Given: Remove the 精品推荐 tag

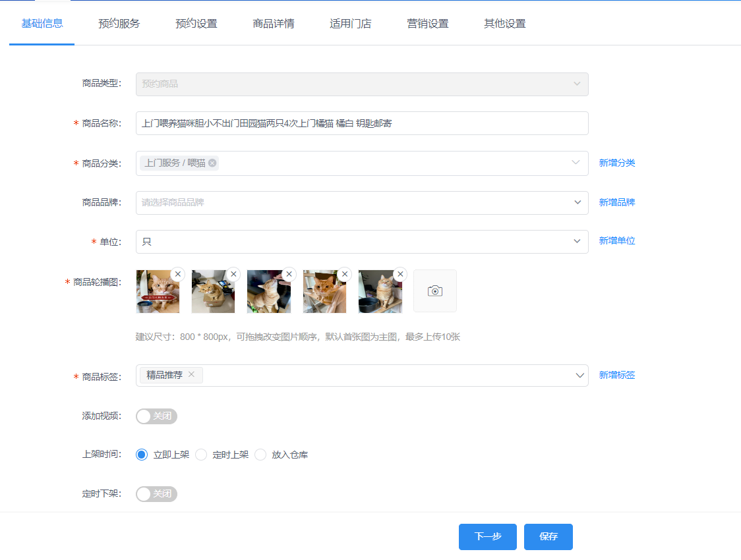Looking at the screenshot, I should 192,375.
